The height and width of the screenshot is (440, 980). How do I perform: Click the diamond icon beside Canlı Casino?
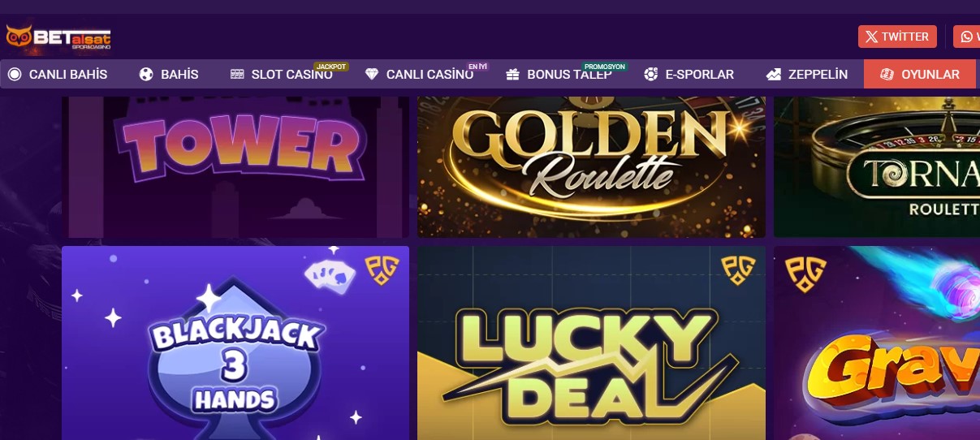372,74
